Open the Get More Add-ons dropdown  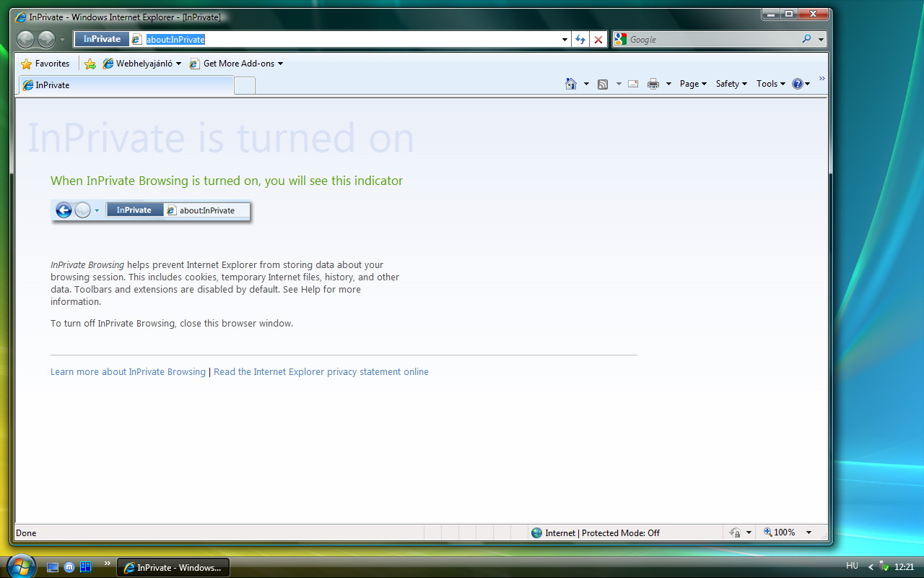[x=236, y=64]
